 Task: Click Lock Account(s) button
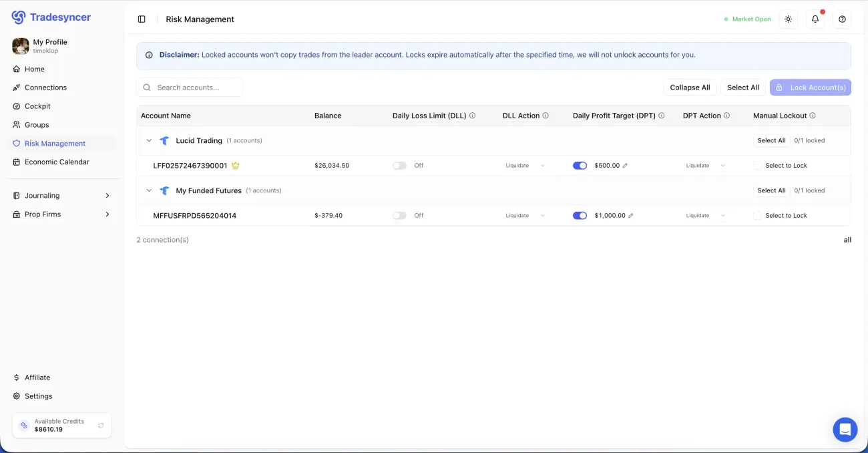811,88
